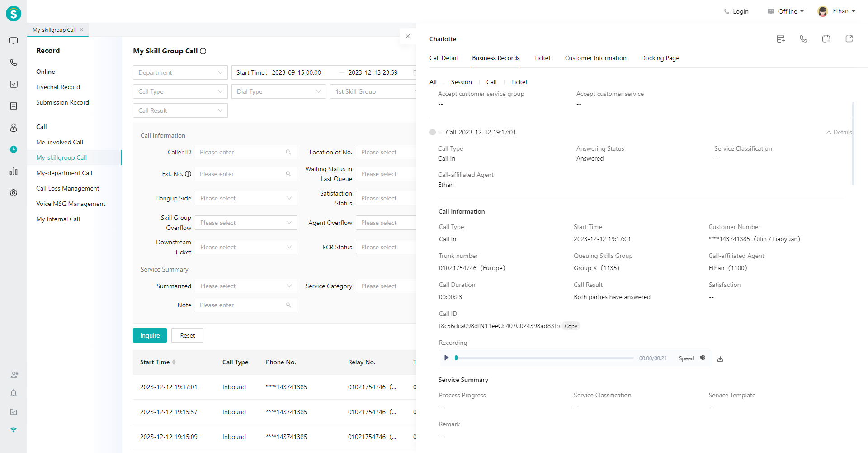This screenshot has width=868, height=453.
Task: Open the clock record icon in sidebar
Action: (x=14, y=149)
